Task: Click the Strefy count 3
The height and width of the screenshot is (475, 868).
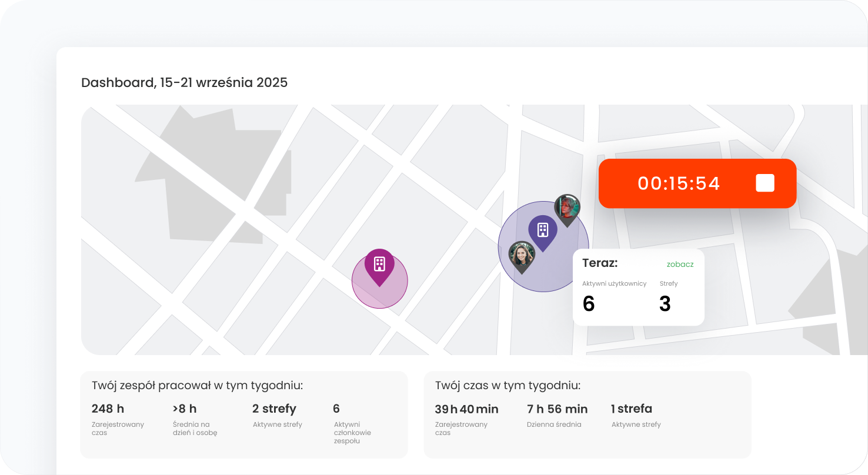Action: (665, 304)
